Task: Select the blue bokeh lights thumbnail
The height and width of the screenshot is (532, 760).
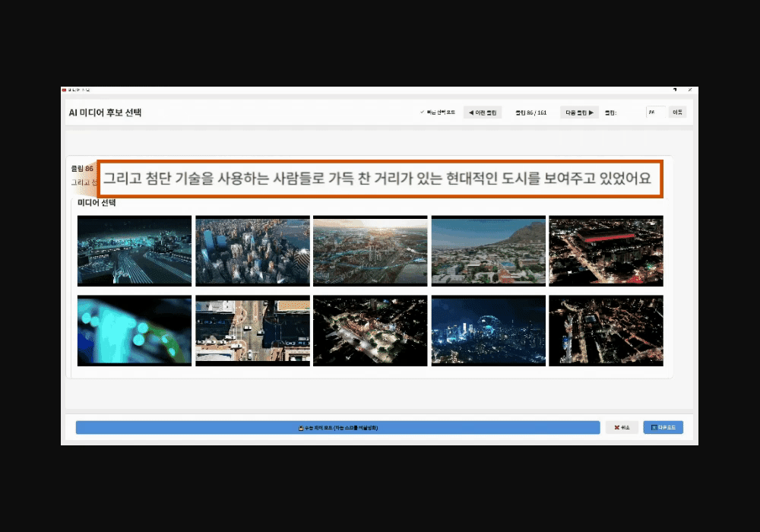Action: coord(134,330)
